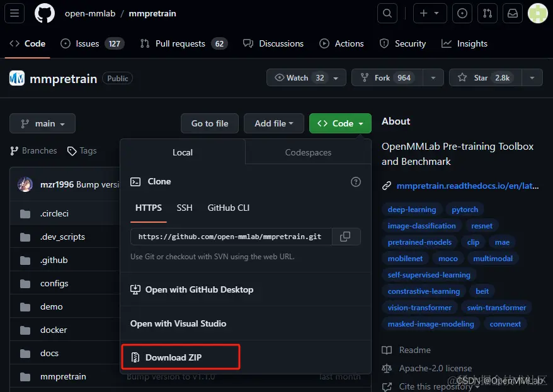The width and height of the screenshot is (553, 392).
Task: Select the HTTPS clone method
Action: (149, 208)
